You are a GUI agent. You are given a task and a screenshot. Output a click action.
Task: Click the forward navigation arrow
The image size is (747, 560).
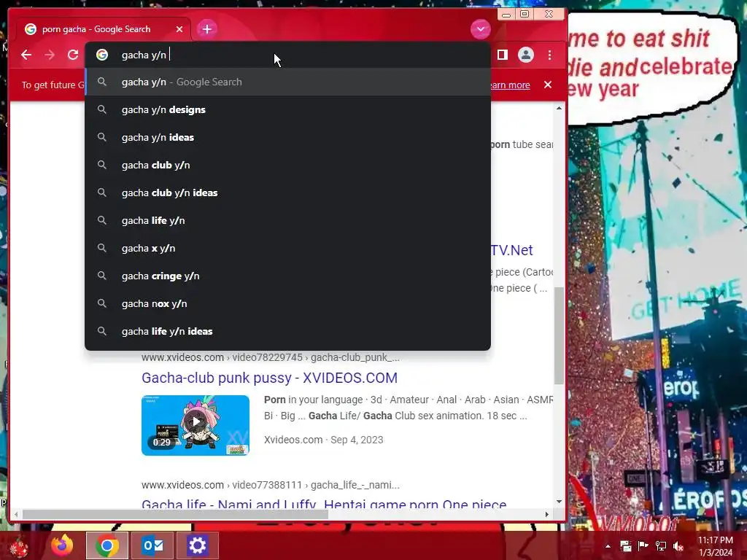coord(50,55)
